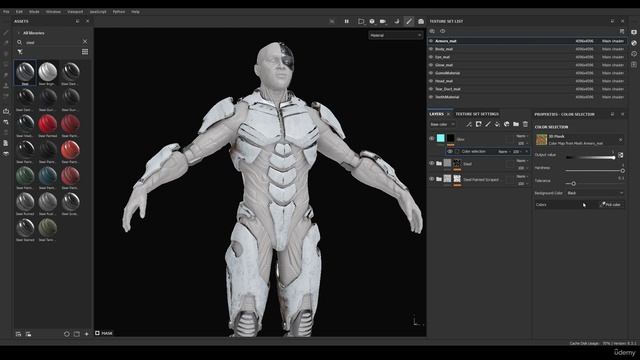Add a smart material layer icon
The width and height of the screenshot is (640, 360).
(x=507, y=124)
